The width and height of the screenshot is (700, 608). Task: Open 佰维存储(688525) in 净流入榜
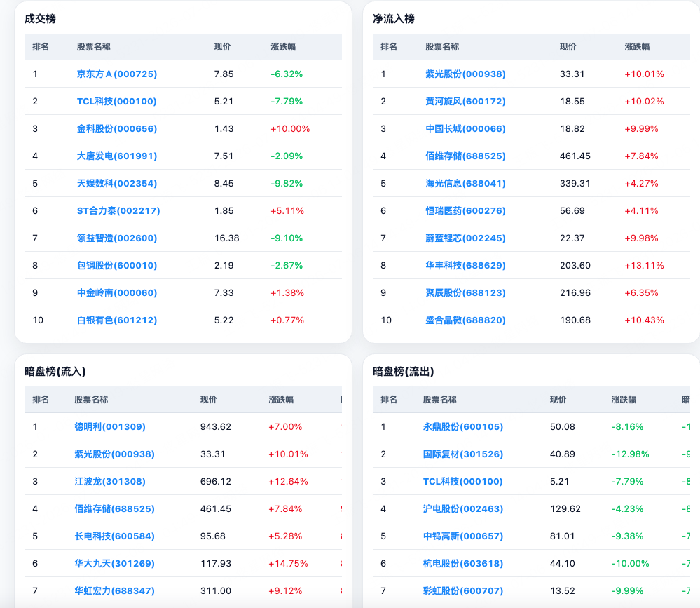pos(465,156)
